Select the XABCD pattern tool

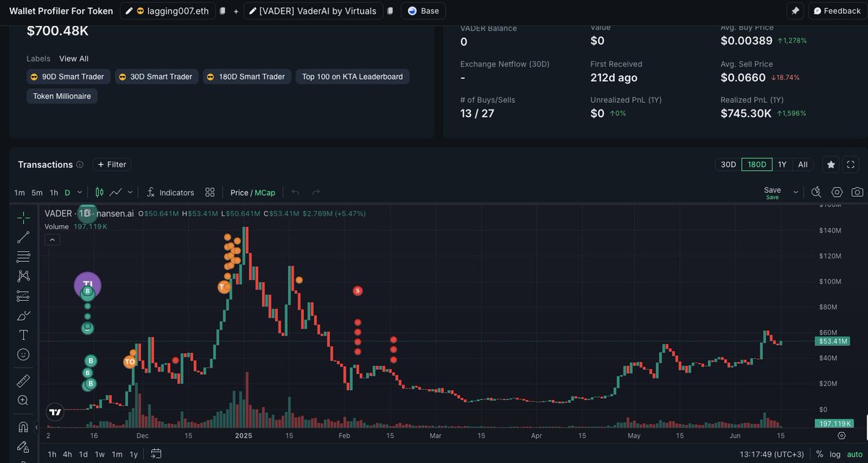coord(23,276)
